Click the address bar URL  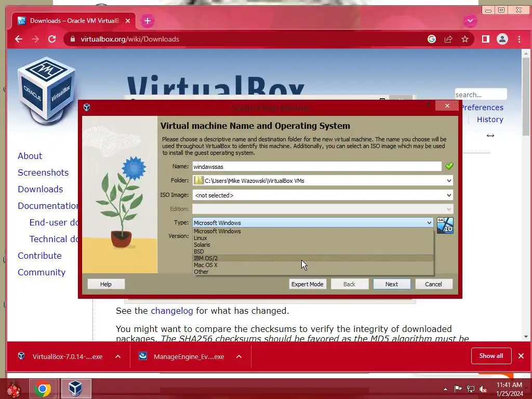[x=130, y=39]
